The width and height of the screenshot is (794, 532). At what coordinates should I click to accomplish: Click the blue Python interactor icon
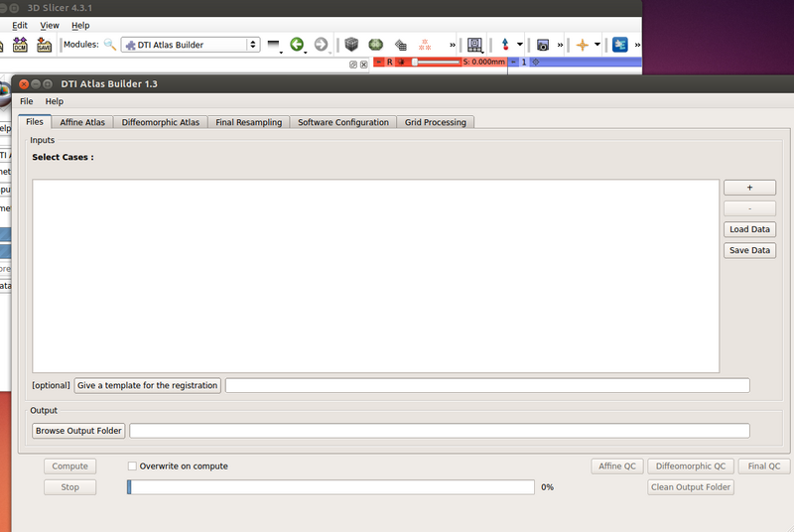620,45
